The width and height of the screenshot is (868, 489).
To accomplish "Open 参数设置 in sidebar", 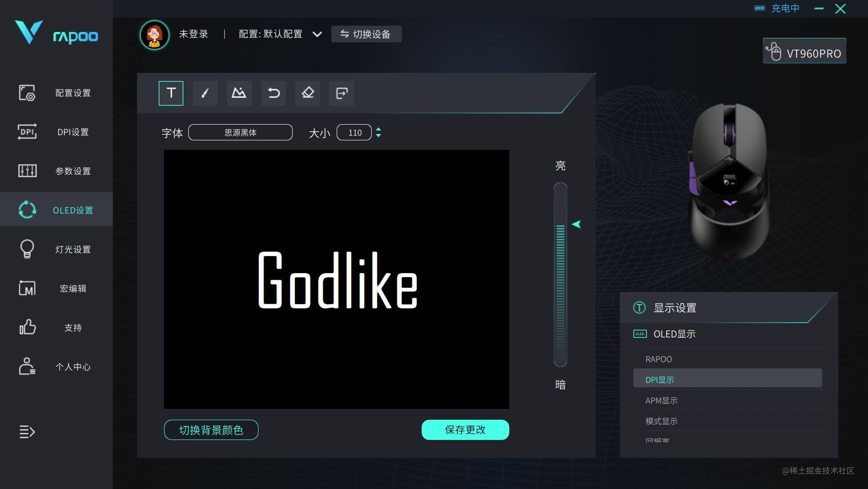I will 56,171.
